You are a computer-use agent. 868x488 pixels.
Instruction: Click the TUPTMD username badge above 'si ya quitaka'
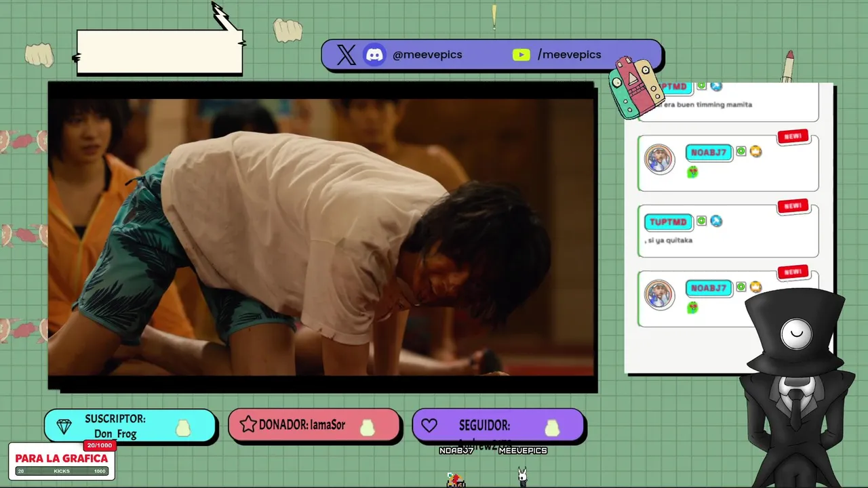click(x=668, y=222)
